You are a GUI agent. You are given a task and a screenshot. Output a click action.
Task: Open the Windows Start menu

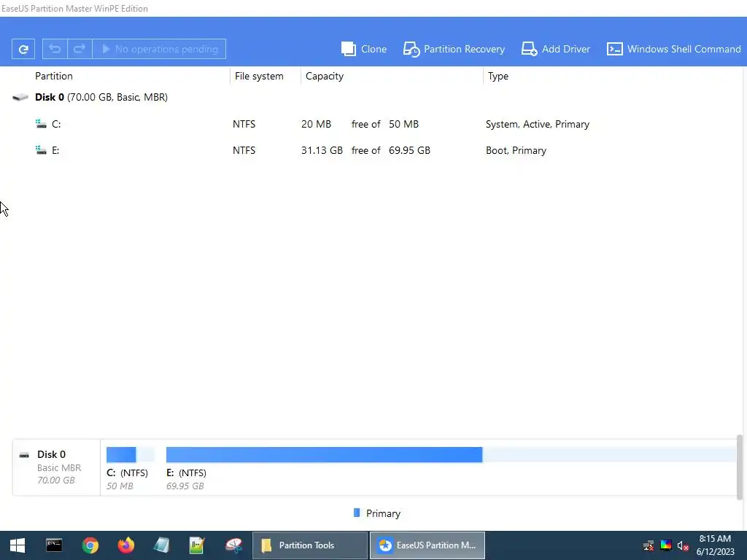(18, 545)
